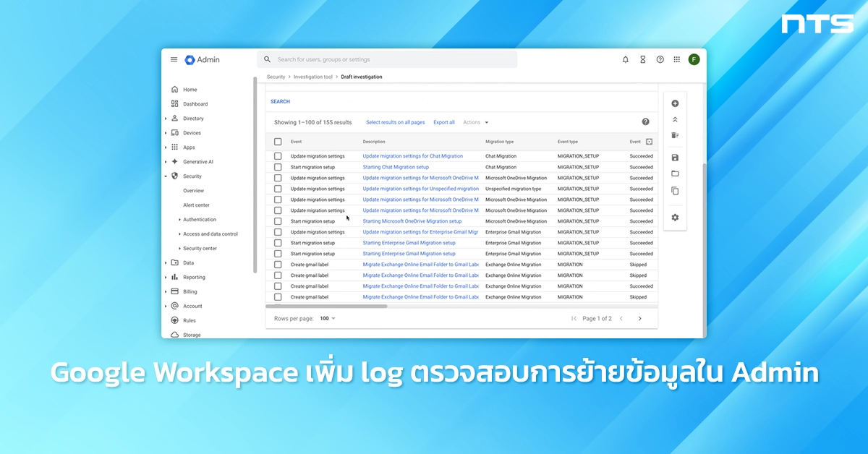The image size is (868, 454).
Task: Click the Home icon in sidebar
Action: [x=174, y=90]
